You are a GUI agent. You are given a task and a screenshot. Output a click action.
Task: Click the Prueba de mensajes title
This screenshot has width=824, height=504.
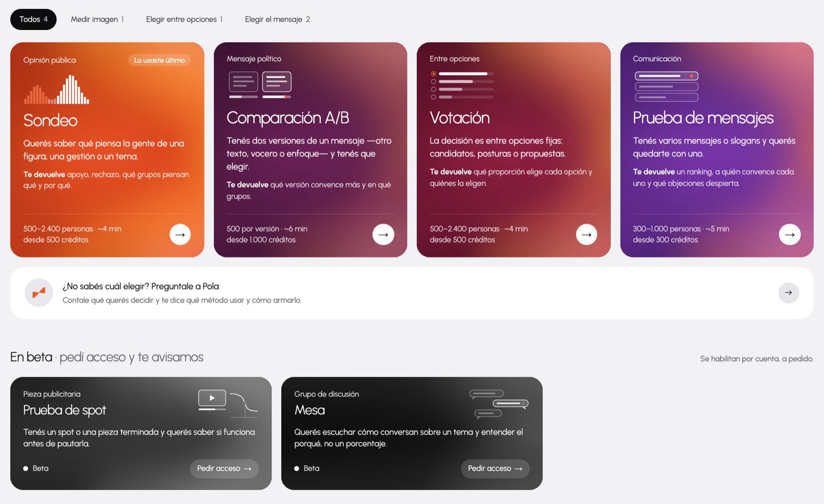coord(703,118)
